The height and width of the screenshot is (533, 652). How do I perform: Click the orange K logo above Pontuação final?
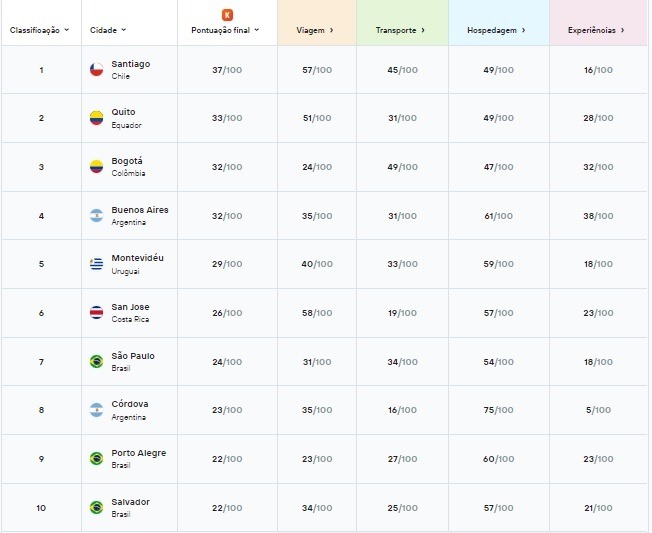227,15
